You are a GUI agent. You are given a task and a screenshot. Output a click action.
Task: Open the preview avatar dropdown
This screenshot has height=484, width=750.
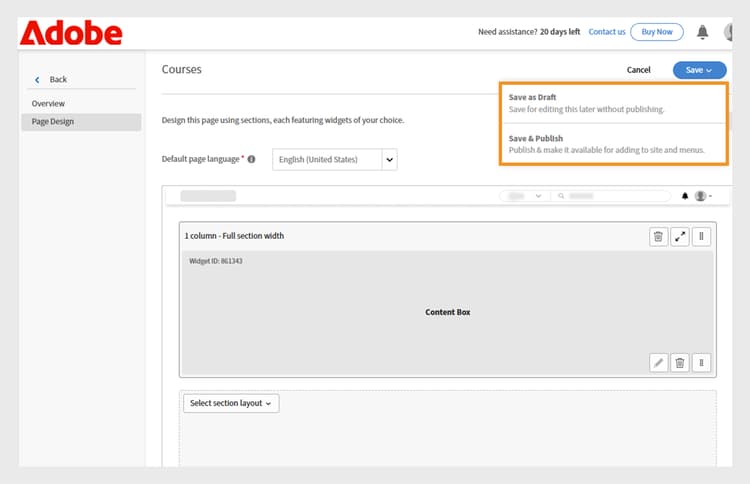pos(702,196)
